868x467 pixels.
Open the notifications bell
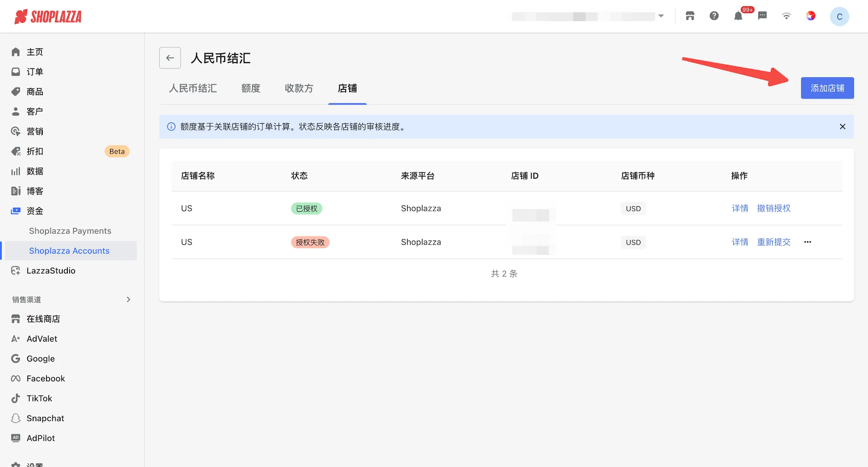pyautogui.click(x=738, y=16)
